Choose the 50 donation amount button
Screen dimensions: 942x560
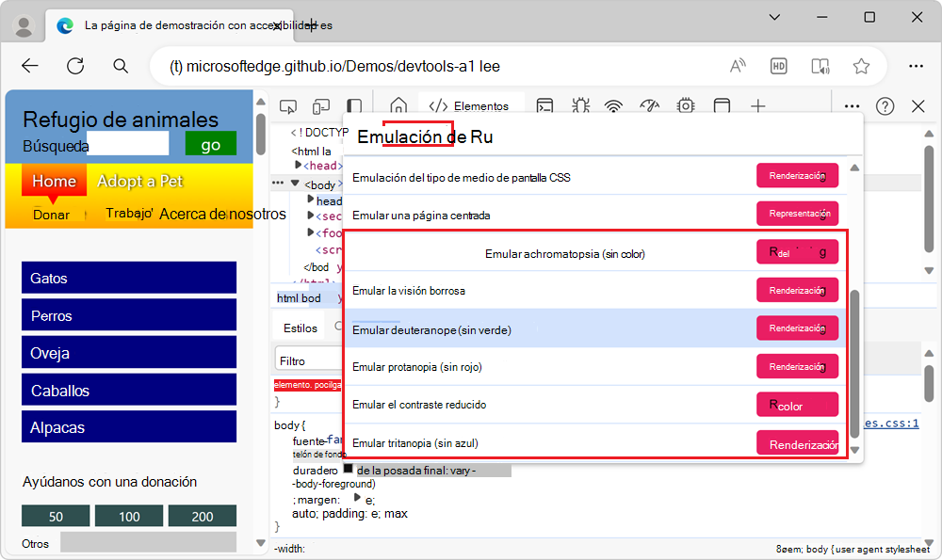tap(56, 516)
